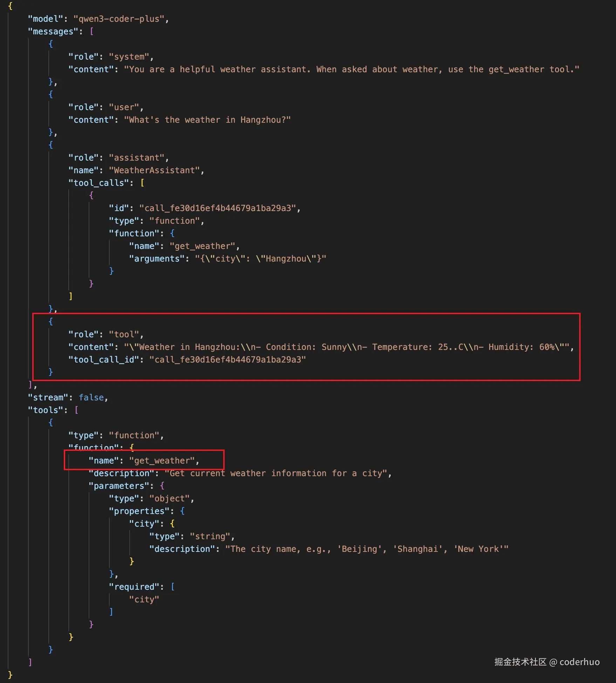Screen dimensions: 616x683
Task: Click the "tool_calls" key
Action: [99, 183]
